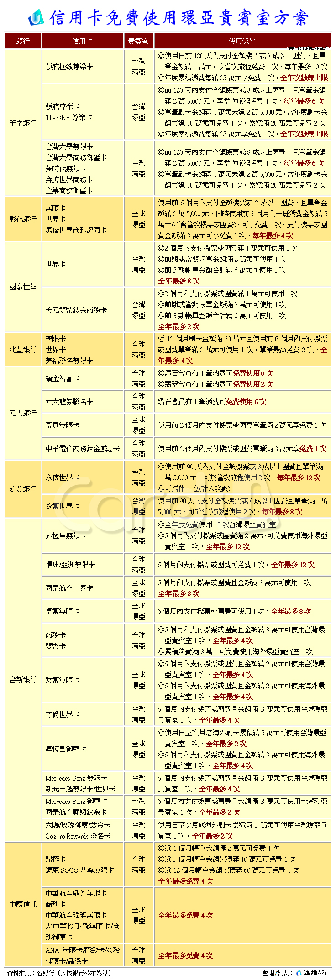The image size is (336, 980).
Task: Click the 元大銀行 bank cell
Action: (x=23, y=413)
